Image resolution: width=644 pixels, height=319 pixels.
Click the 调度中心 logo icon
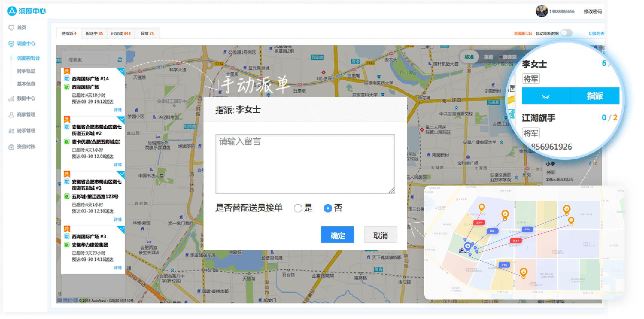click(x=12, y=11)
